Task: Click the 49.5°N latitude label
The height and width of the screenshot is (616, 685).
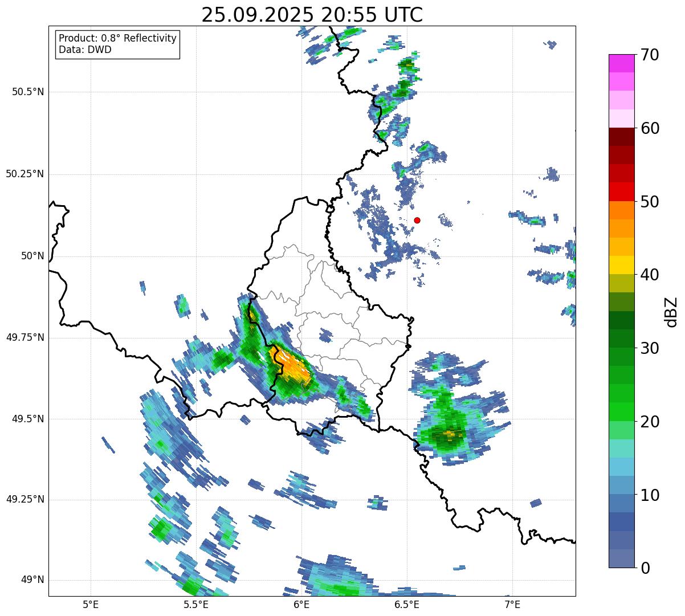Action: tap(28, 419)
